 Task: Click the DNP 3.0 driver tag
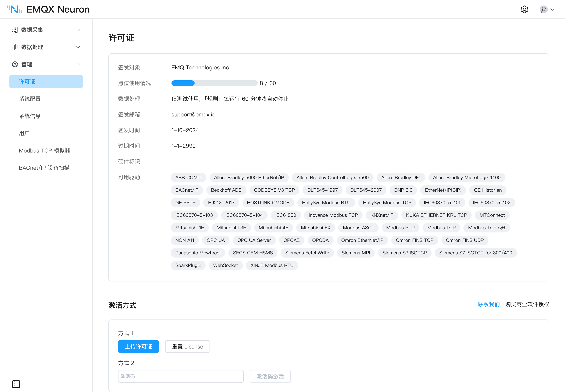pyautogui.click(x=403, y=190)
